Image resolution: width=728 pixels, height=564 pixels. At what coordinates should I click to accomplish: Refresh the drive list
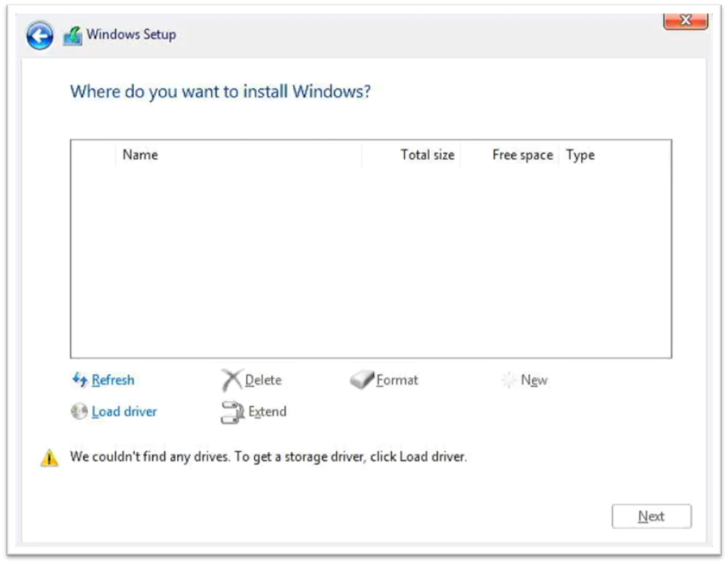(113, 380)
